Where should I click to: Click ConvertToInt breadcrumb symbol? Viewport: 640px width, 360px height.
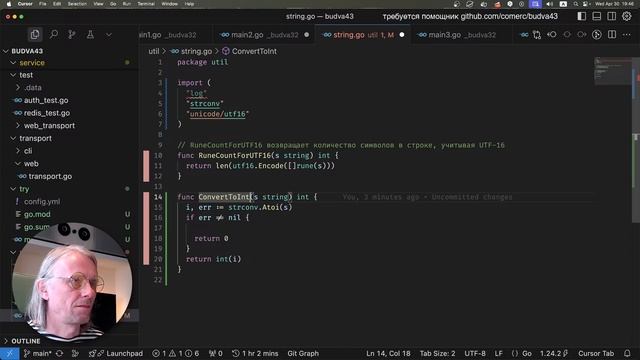(x=249, y=51)
